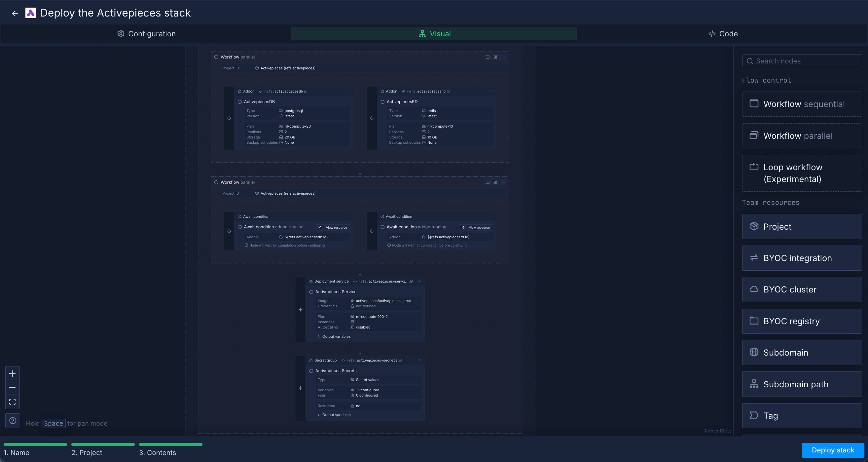Fit the flow view to screen
Image resolution: width=868 pixels, height=462 pixels.
click(13, 402)
